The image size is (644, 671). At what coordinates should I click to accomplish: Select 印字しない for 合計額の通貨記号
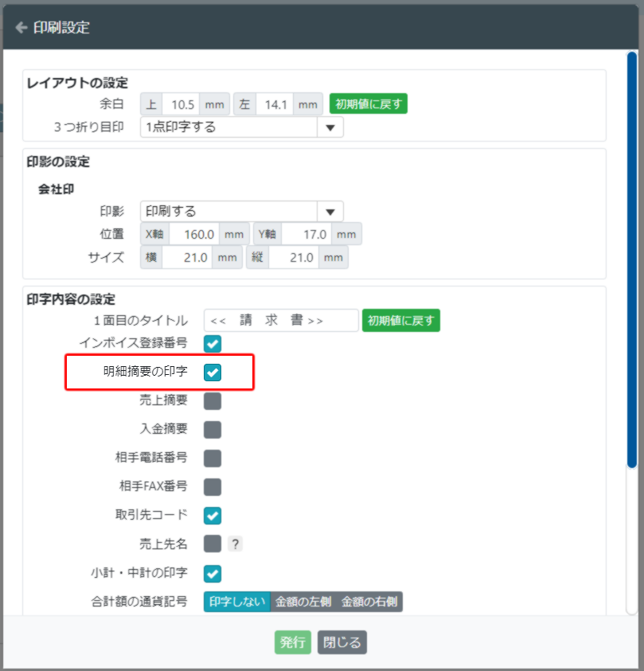coord(236,602)
